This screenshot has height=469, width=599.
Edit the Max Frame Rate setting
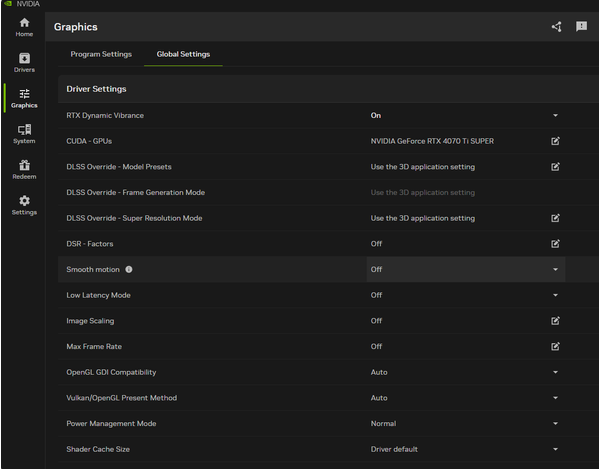coord(555,346)
